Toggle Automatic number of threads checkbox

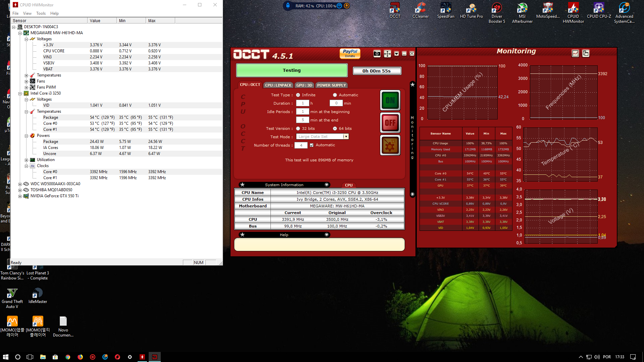pos(312,145)
